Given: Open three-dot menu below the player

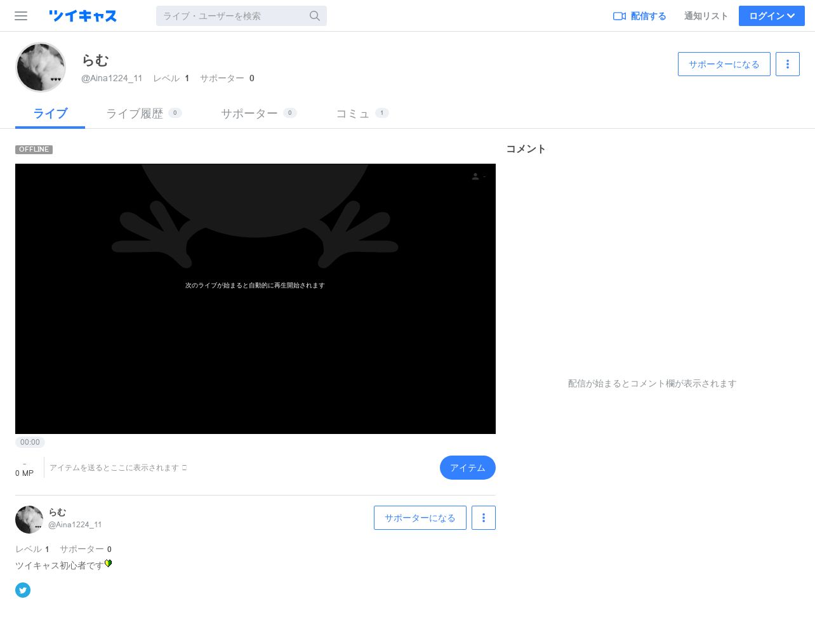Looking at the screenshot, I should (x=484, y=518).
